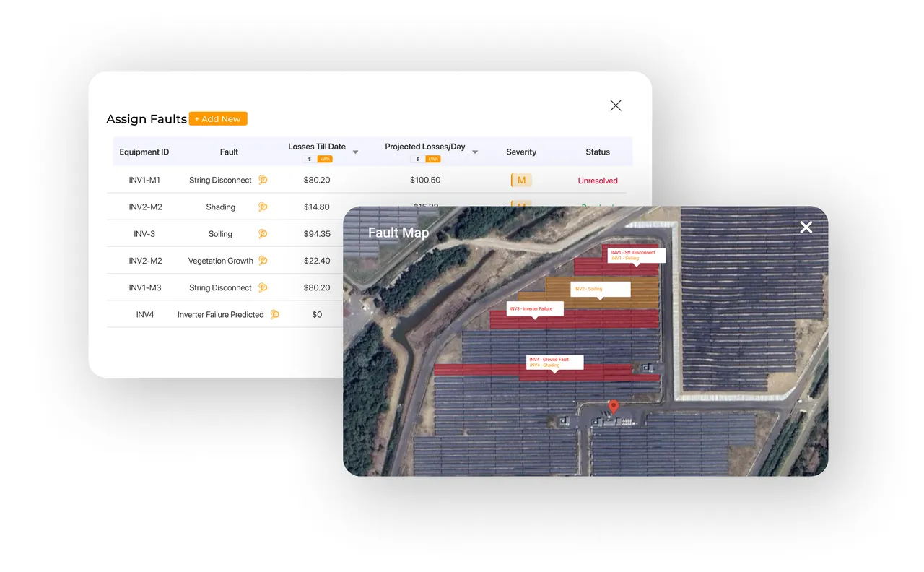Select the $14.80 losses value
The width and height of the screenshot is (924, 572).
click(x=317, y=207)
